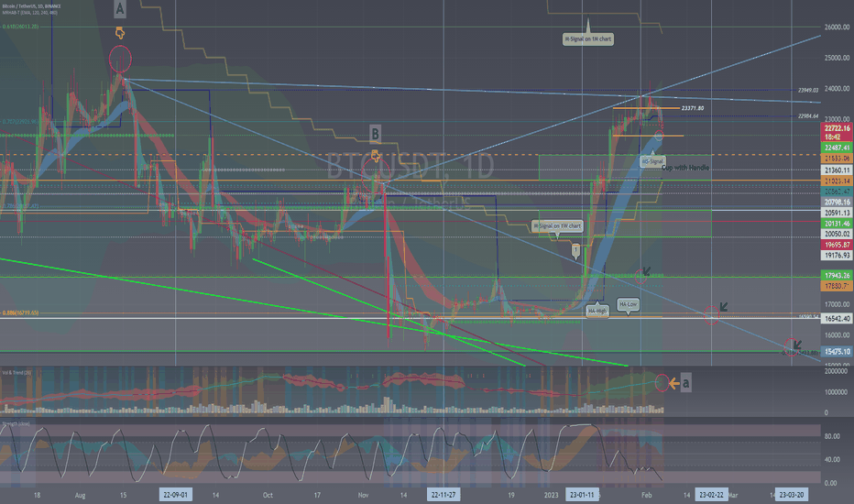The image size is (854, 504).
Task: Click the 23-01-11 date marker
Action: tap(582, 495)
